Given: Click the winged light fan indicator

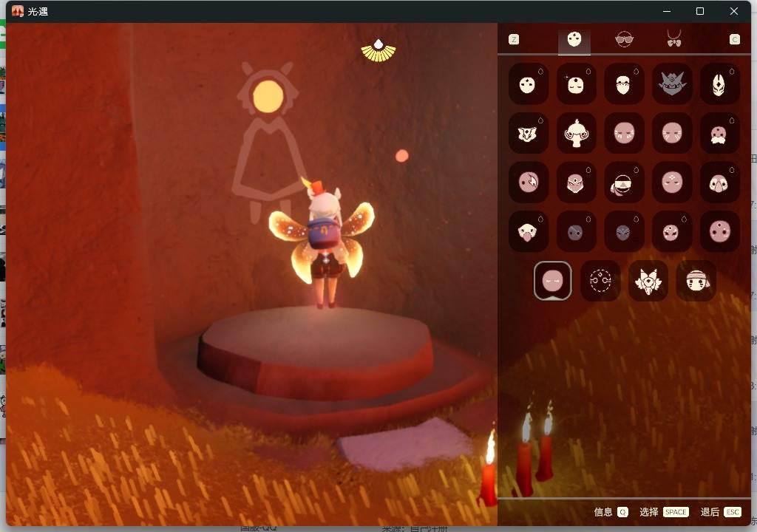Looking at the screenshot, I should point(378,51).
